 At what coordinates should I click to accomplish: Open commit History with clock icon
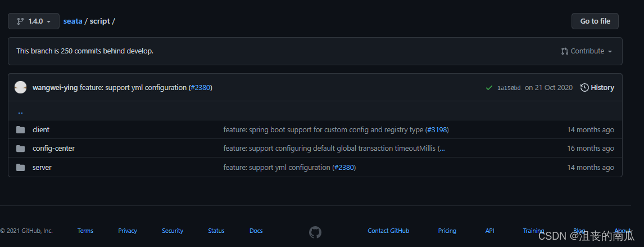[x=597, y=88]
